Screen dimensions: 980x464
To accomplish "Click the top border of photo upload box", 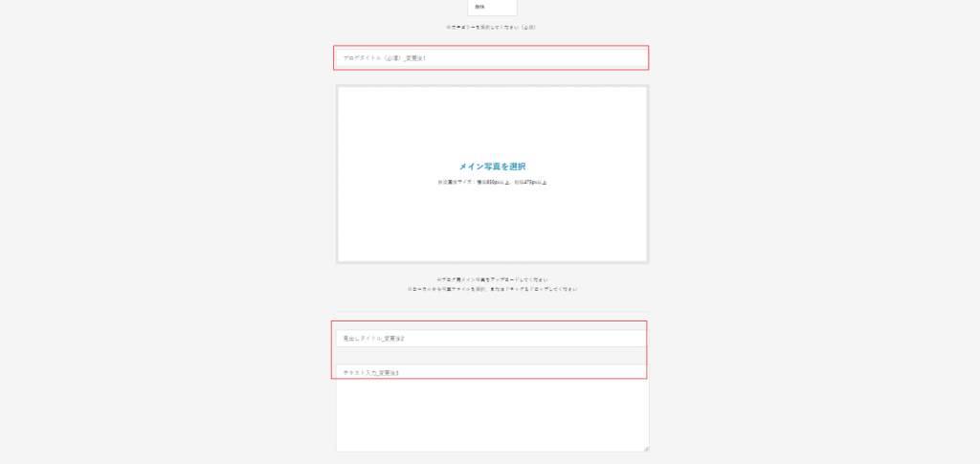I will (x=492, y=86).
